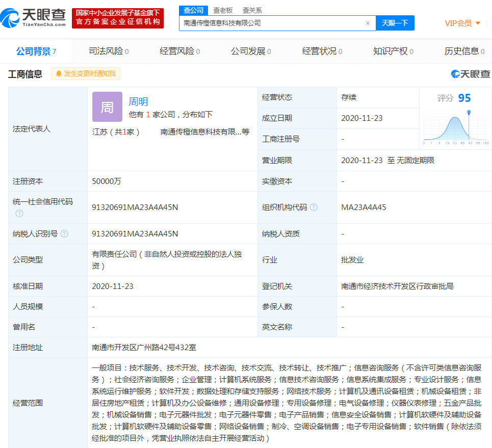Select the registered capital value 50000万
492x448 pixels.
click(107, 181)
